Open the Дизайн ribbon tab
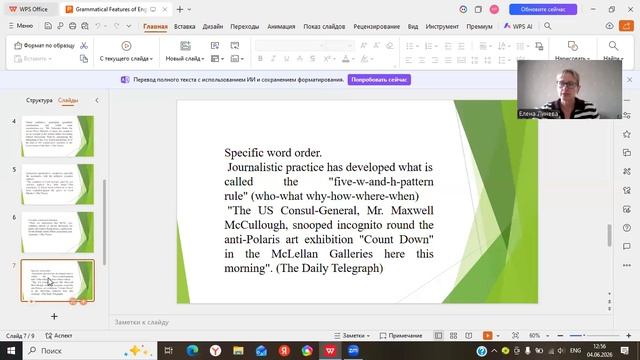The height and width of the screenshot is (360, 640). tap(213, 26)
